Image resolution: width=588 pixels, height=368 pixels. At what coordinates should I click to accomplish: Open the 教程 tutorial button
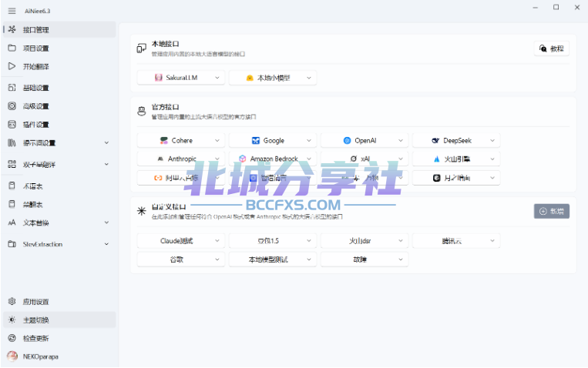(551, 49)
